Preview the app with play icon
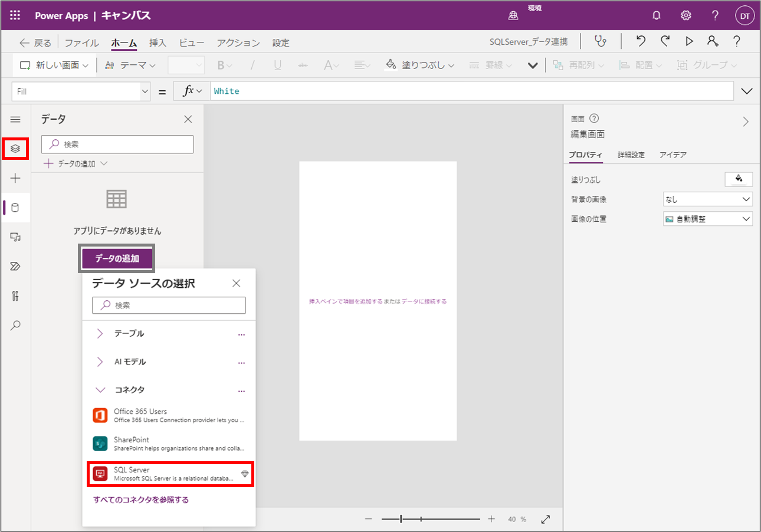 click(x=689, y=41)
